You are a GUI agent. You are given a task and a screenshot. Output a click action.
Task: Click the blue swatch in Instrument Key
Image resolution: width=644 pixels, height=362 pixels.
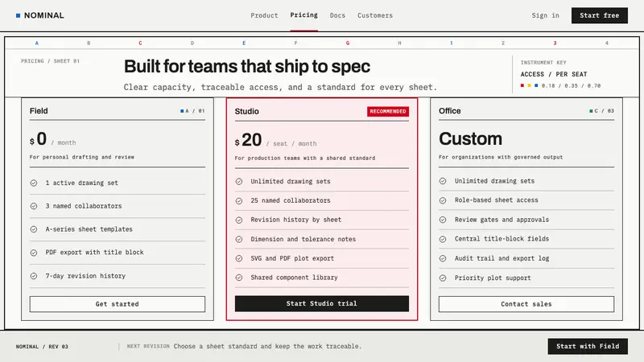click(536, 86)
